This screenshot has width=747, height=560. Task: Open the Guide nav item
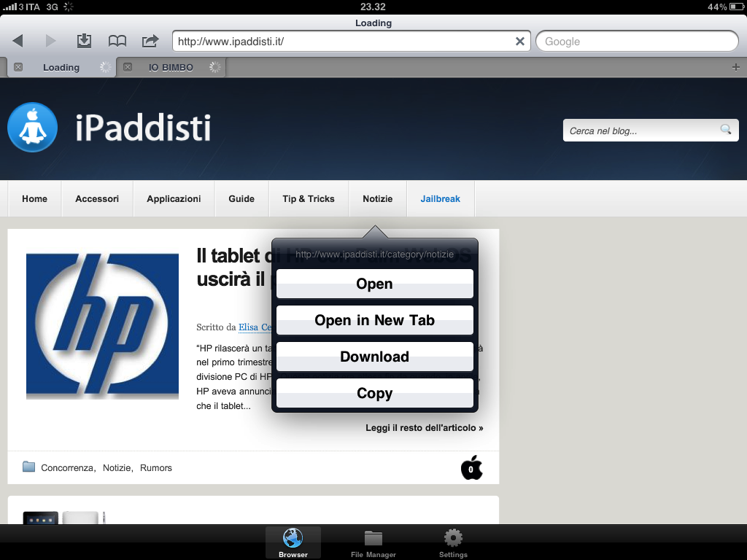241,198
